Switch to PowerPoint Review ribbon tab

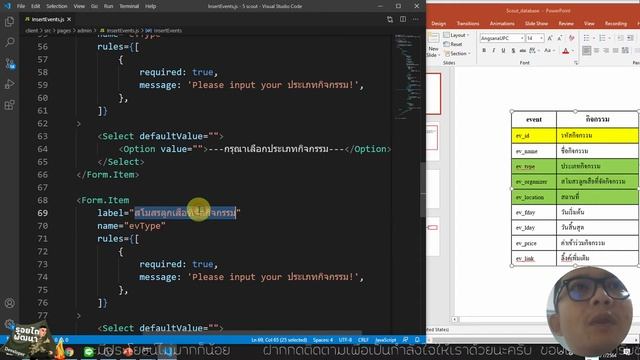click(566, 24)
